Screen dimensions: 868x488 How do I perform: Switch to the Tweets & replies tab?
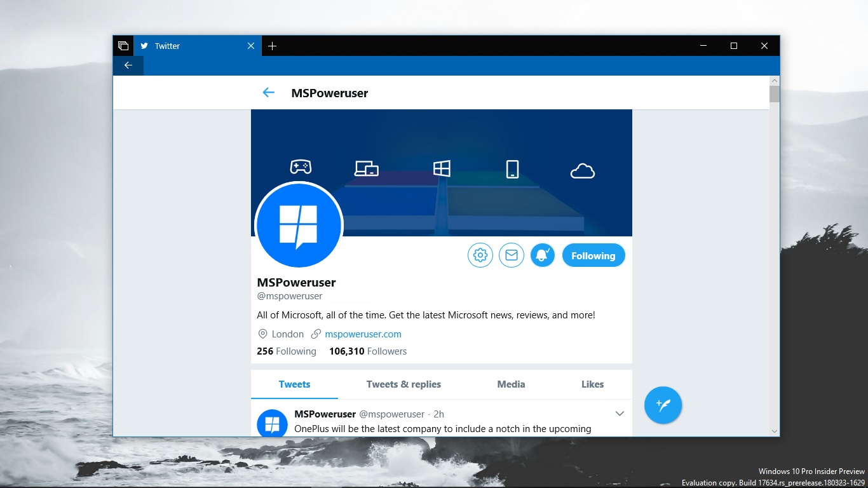pos(403,384)
